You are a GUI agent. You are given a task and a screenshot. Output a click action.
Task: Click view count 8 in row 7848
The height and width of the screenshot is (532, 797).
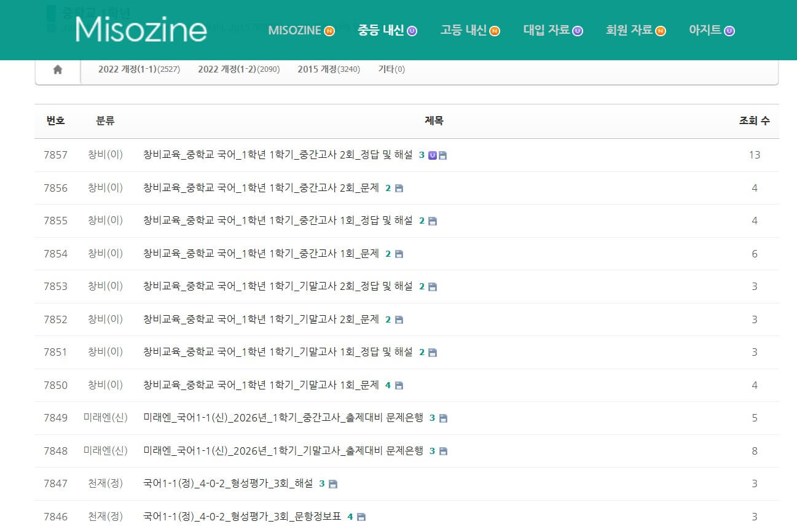[755, 451]
